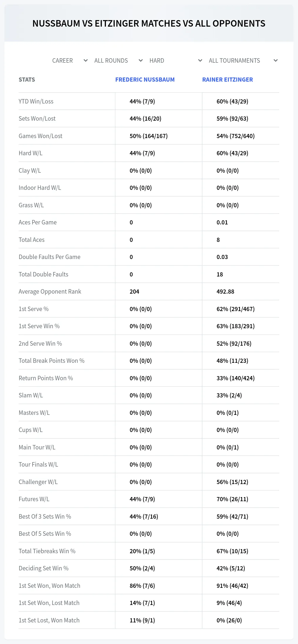The image size is (298, 644).
Task: Click the chevron arrow beside ALL ROUNDS
Action: [141, 61]
